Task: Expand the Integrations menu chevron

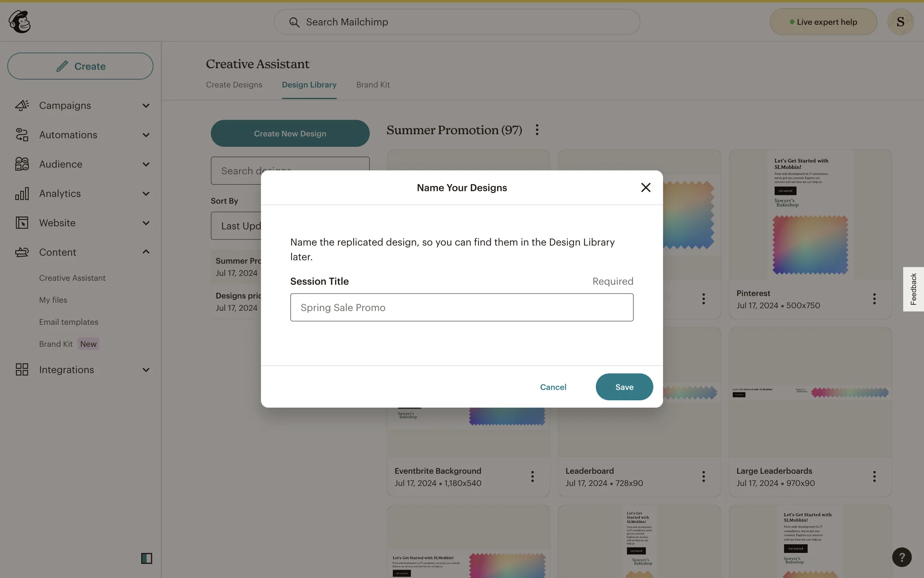Action: (x=146, y=370)
